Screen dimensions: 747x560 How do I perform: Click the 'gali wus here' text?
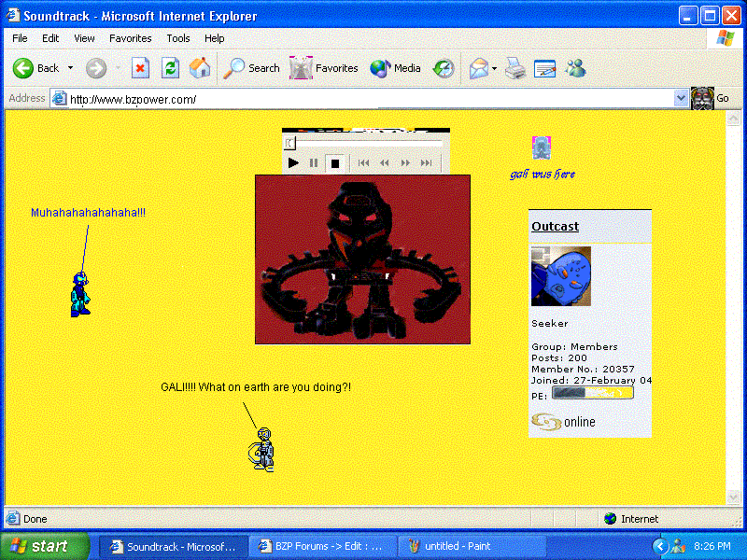[x=543, y=175]
